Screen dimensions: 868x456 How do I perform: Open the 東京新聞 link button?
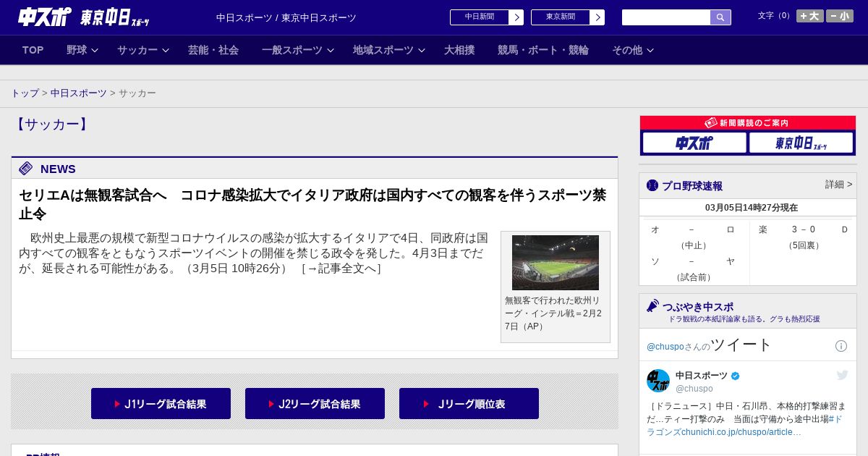[x=561, y=17]
